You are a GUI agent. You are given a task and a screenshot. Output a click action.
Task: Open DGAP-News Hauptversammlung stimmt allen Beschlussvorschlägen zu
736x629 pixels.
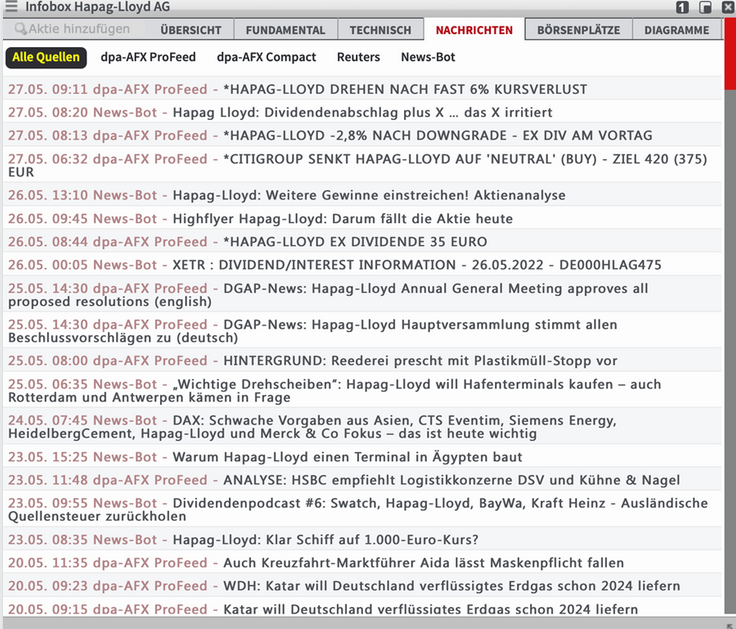tap(362, 330)
